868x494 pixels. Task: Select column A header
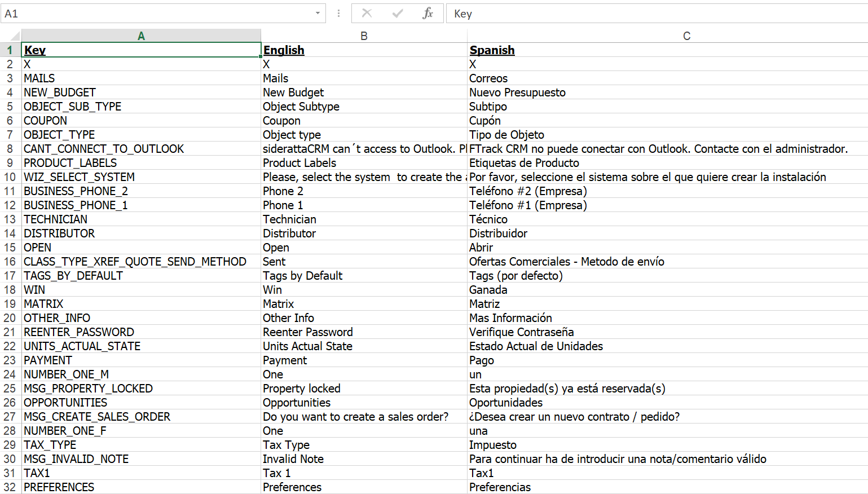tap(141, 36)
